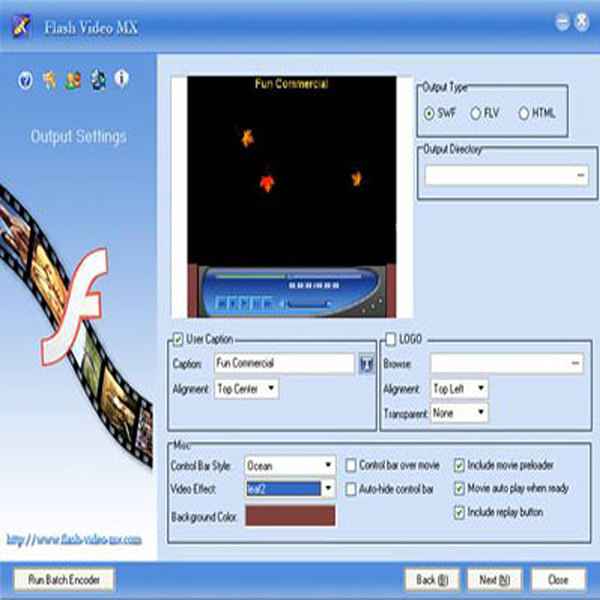Enable the LOGO checkbox

[x=390, y=339]
